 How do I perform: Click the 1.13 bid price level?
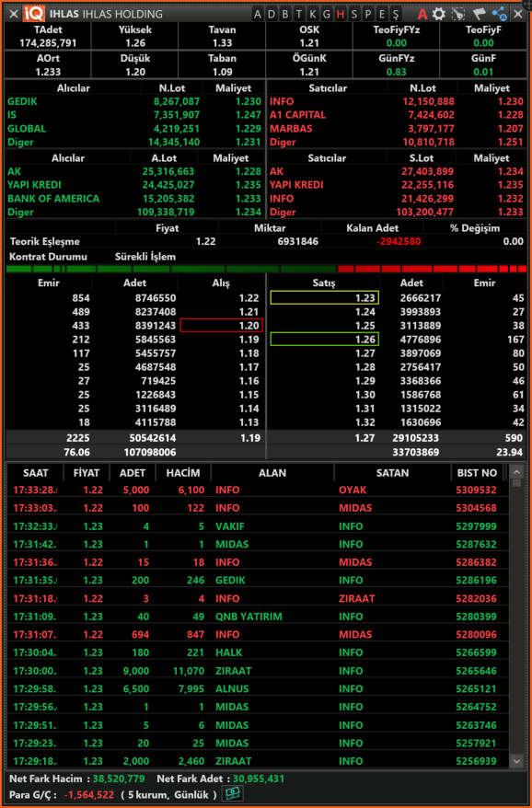[249, 422]
